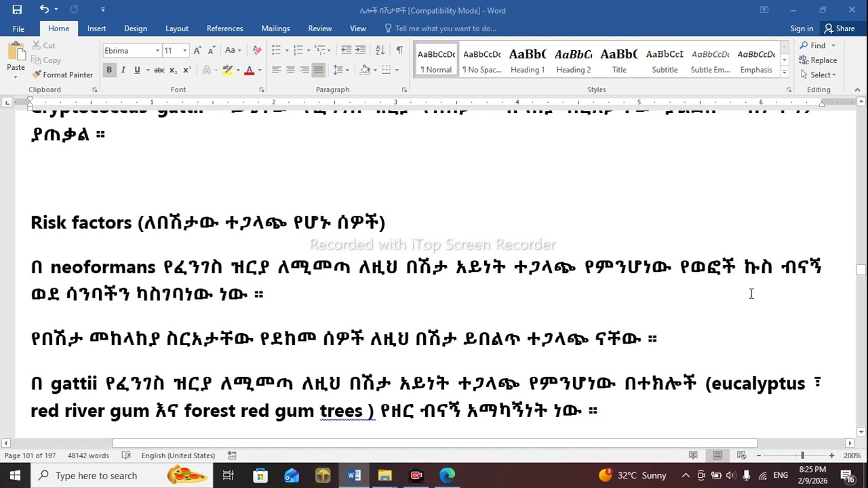Click the Paste clipboard icon
868x488 pixels.
tap(16, 52)
